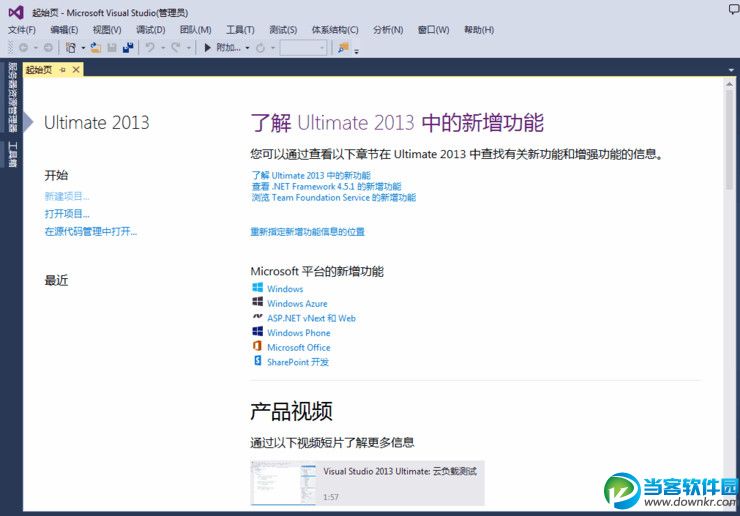This screenshot has height=516, width=740.
Task: Open the 工具(T) menu
Action: point(240,30)
